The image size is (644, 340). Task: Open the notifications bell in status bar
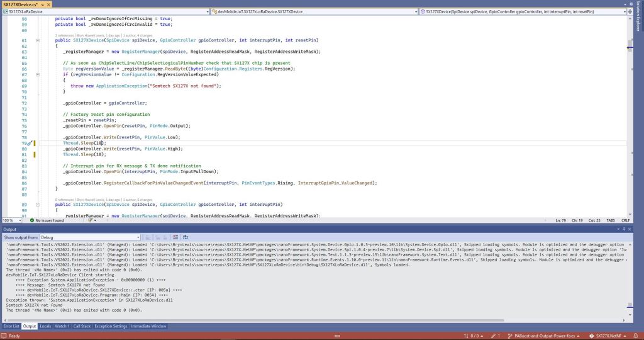636,336
